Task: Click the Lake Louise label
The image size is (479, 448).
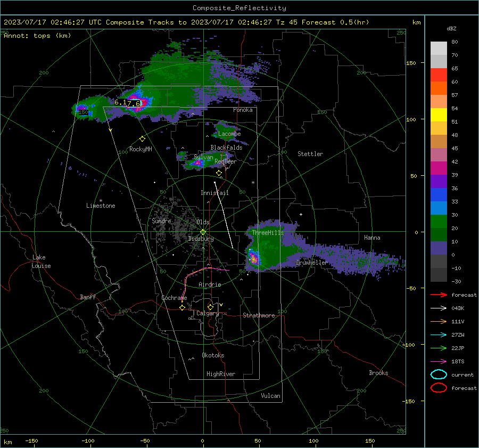Action: pos(41,262)
